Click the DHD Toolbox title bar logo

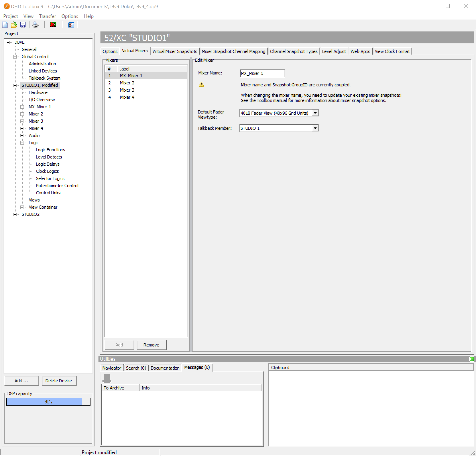(6, 6)
